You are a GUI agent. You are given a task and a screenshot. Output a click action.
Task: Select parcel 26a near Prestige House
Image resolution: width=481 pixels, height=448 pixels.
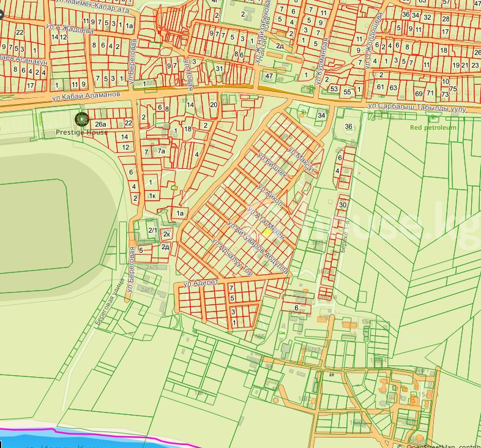click(101, 124)
